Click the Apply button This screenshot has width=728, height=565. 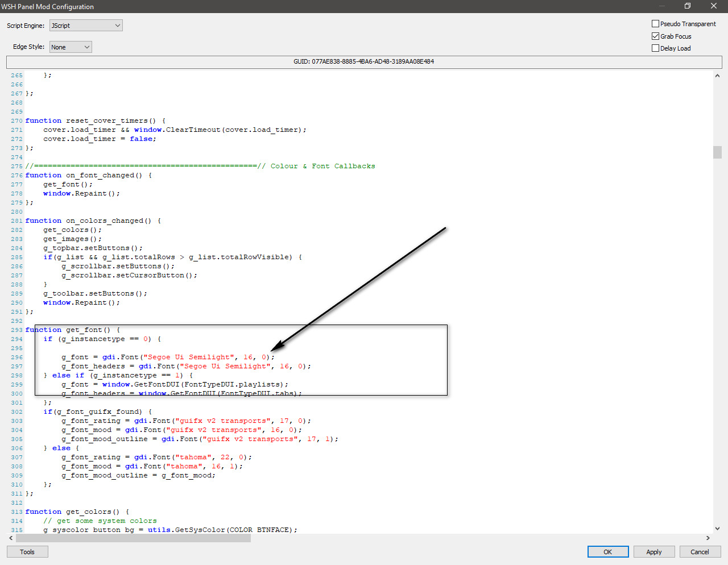click(x=653, y=552)
